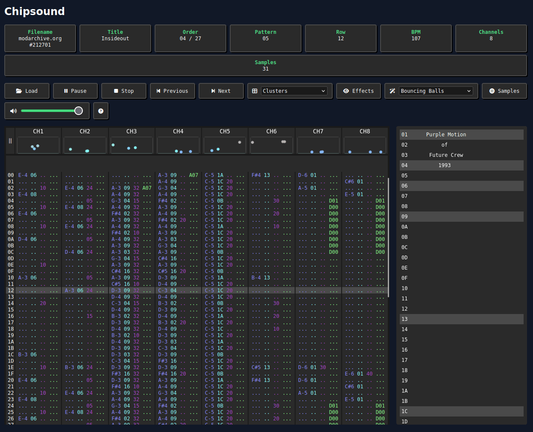The width and height of the screenshot is (533, 432).
Task: Click the Order card showing 04 / 27
Action: click(190, 38)
